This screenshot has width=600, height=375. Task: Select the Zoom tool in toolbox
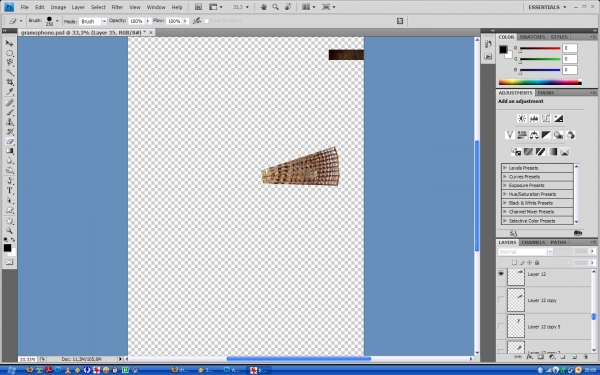pos(9,231)
